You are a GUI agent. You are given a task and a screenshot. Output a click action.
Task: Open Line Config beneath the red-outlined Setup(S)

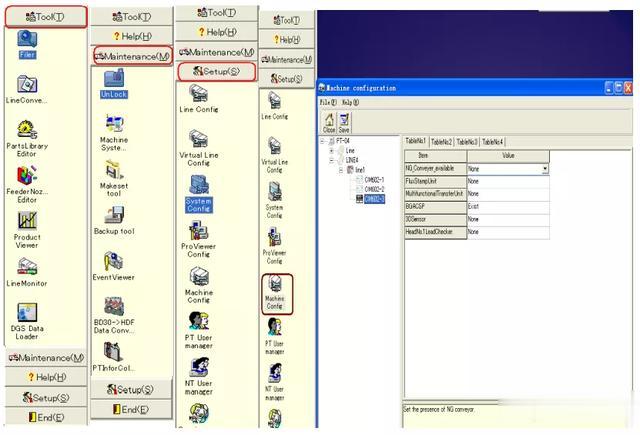199,98
